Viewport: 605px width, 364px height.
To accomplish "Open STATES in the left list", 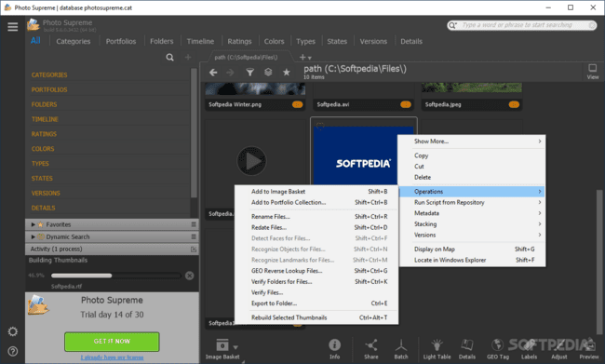I will 42,179.
